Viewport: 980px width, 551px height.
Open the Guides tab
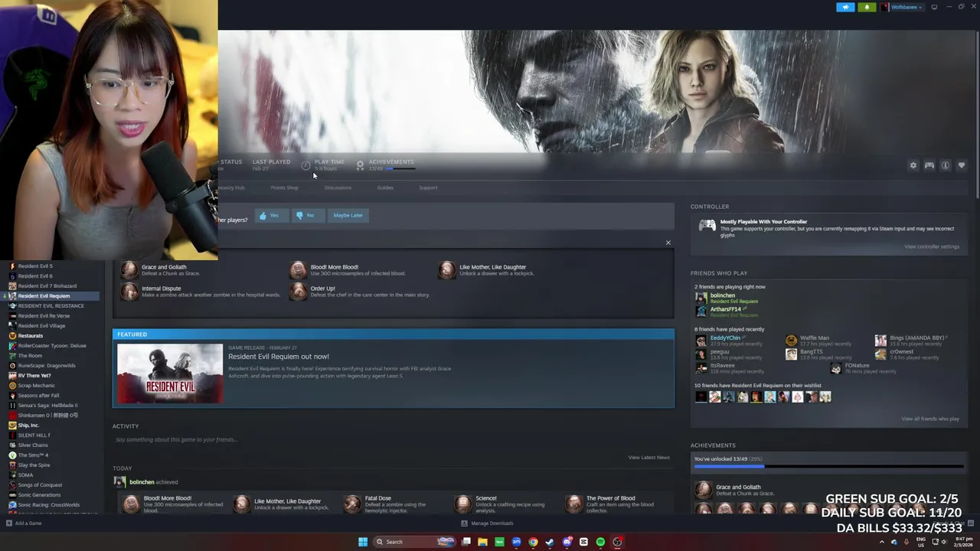click(x=385, y=187)
